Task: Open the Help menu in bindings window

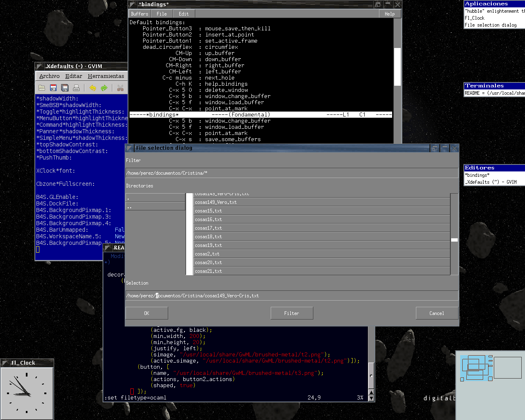Action: [390, 14]
